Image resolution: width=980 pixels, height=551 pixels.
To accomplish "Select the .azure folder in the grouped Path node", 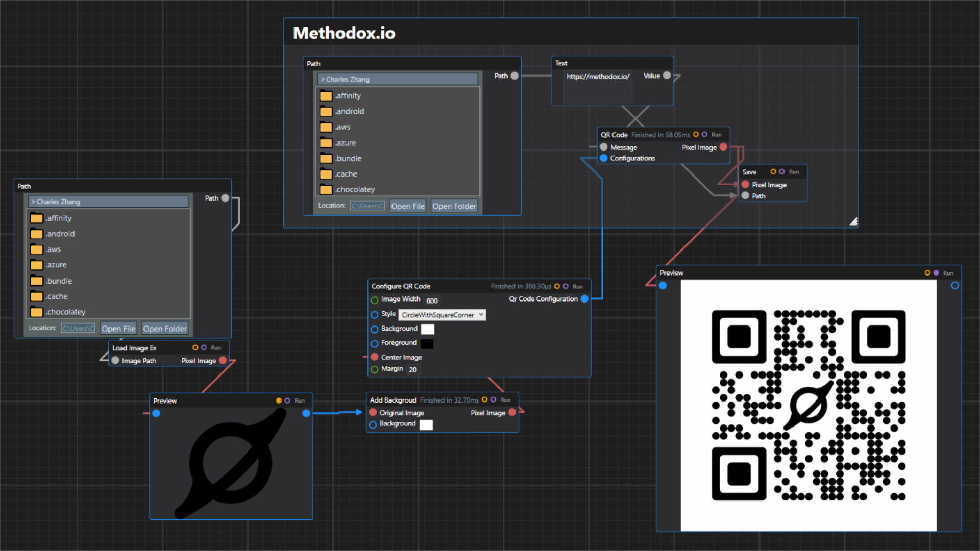I will 346,143.
